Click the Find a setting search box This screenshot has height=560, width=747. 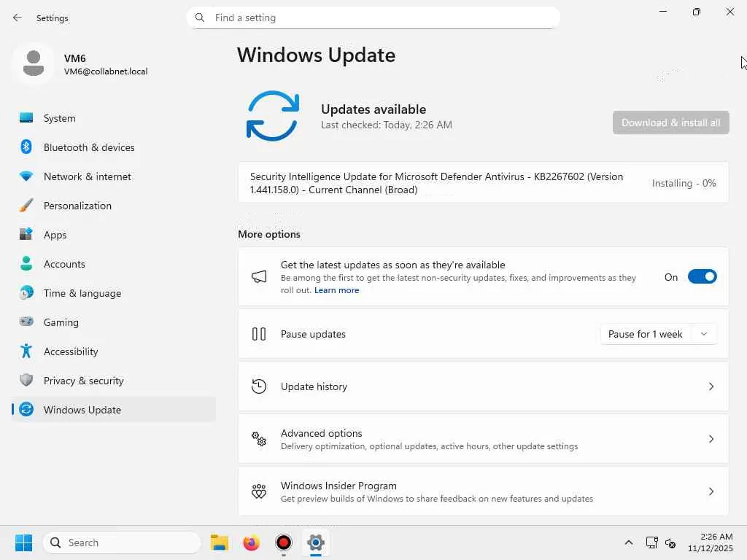click(x=373, y=17)
